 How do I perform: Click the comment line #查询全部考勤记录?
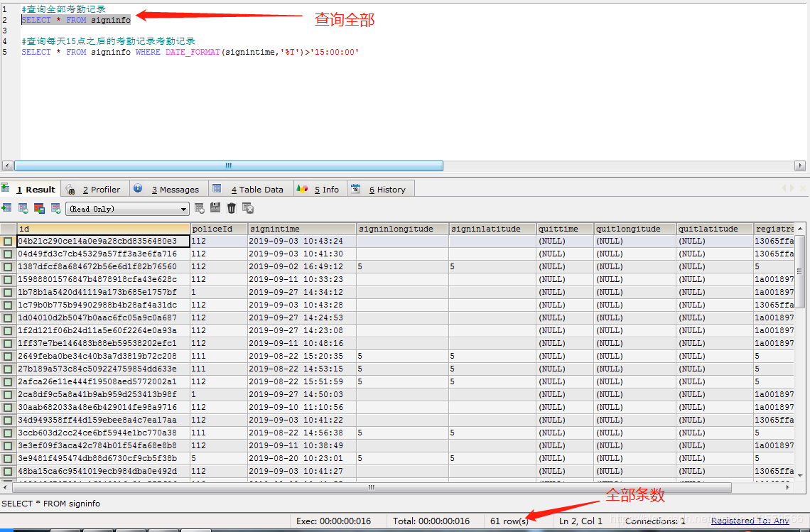pyautogui.click(x=63, y=9)
